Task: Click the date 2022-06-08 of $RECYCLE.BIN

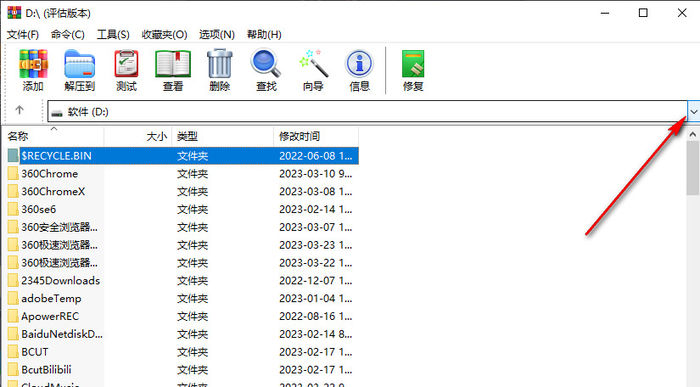Action: point(316,156)
